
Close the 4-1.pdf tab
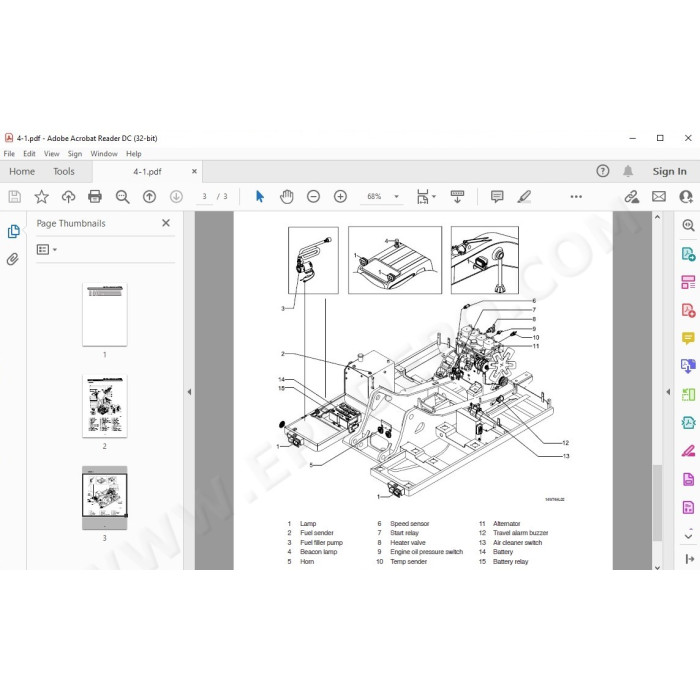(194, 171)
